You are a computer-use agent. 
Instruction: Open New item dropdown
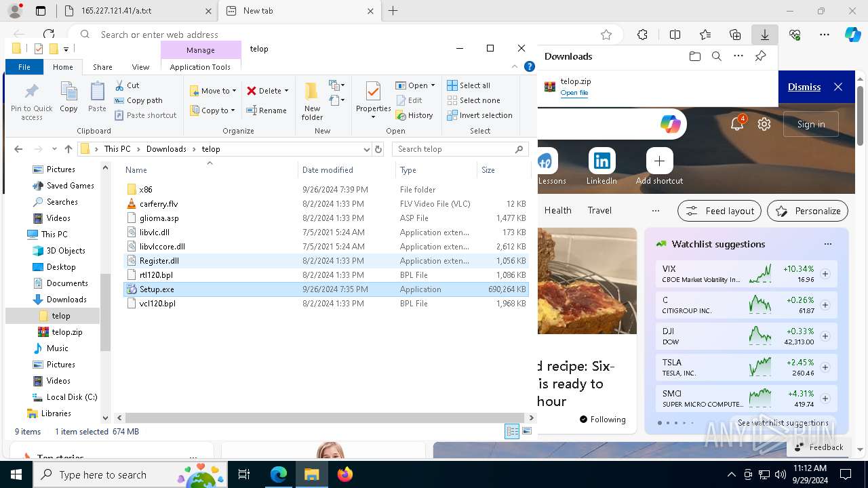(336, 85)
